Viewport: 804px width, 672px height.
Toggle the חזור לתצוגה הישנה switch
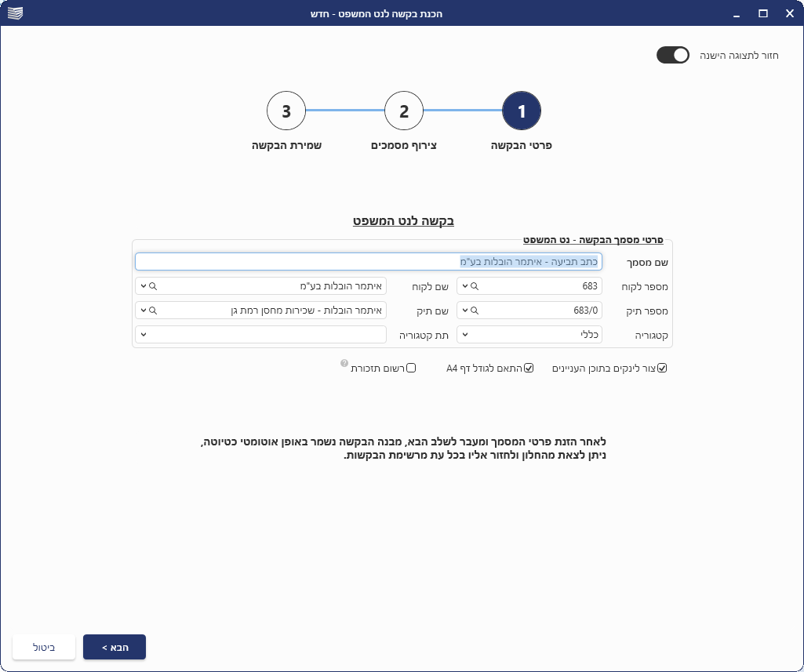(672, 55)
